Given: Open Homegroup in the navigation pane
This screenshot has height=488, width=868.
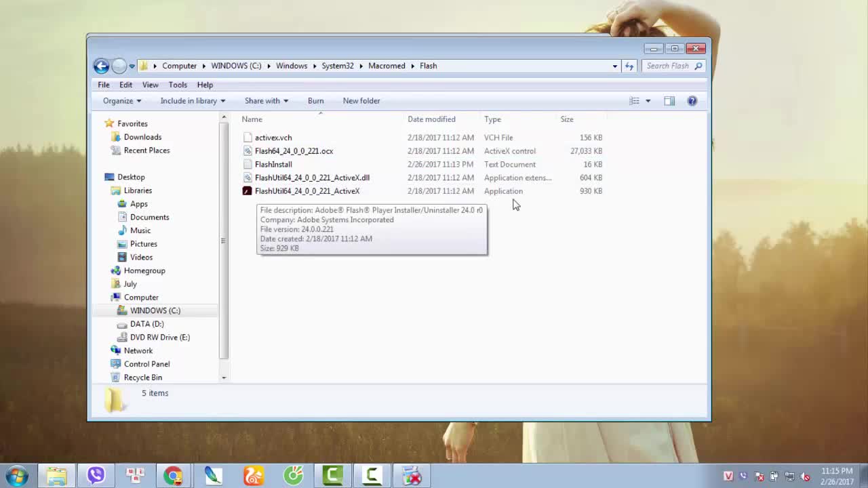Looking at the screenshot, I should point(144,270).
